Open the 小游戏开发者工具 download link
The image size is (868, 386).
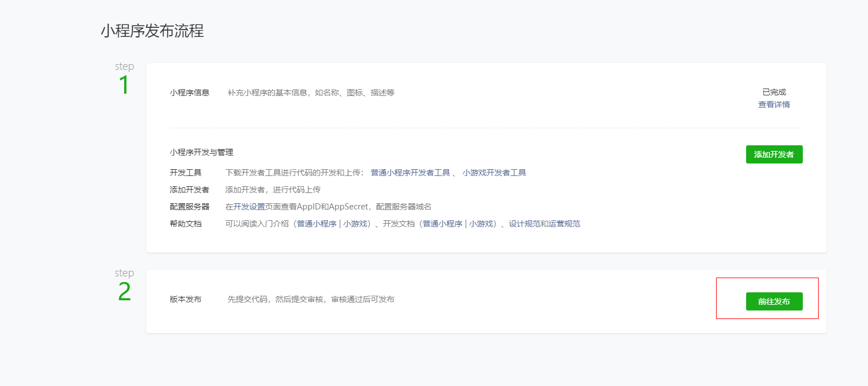(x=494, y=173)
